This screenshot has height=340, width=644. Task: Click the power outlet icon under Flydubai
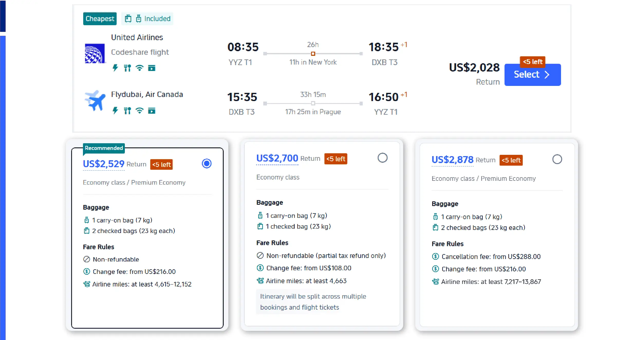(x=115, y=111)
